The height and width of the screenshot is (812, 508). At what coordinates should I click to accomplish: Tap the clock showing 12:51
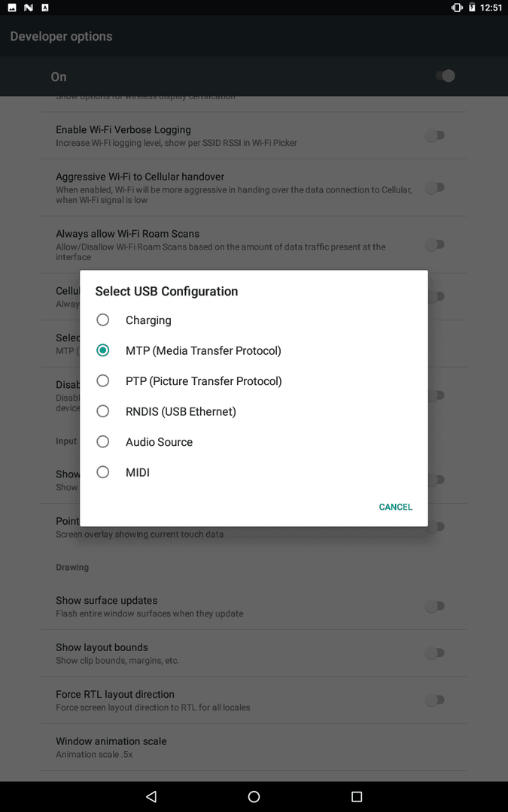point(491,8)
